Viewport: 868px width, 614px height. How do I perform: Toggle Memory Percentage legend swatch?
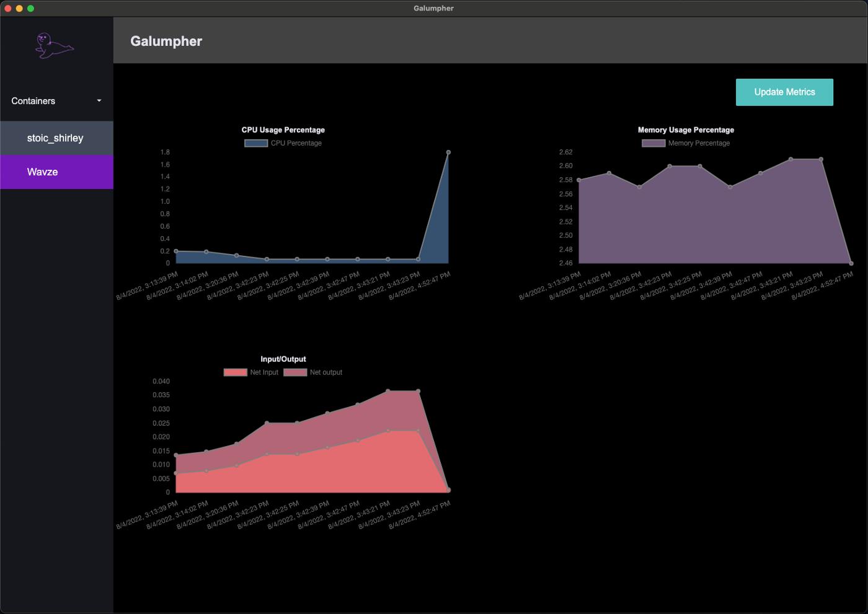point(653,143)
